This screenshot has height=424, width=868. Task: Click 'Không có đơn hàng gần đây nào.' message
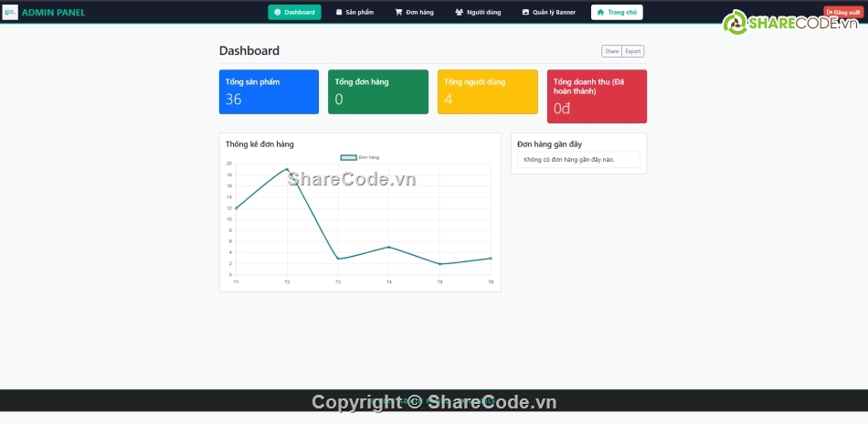(x=569, y=160)
